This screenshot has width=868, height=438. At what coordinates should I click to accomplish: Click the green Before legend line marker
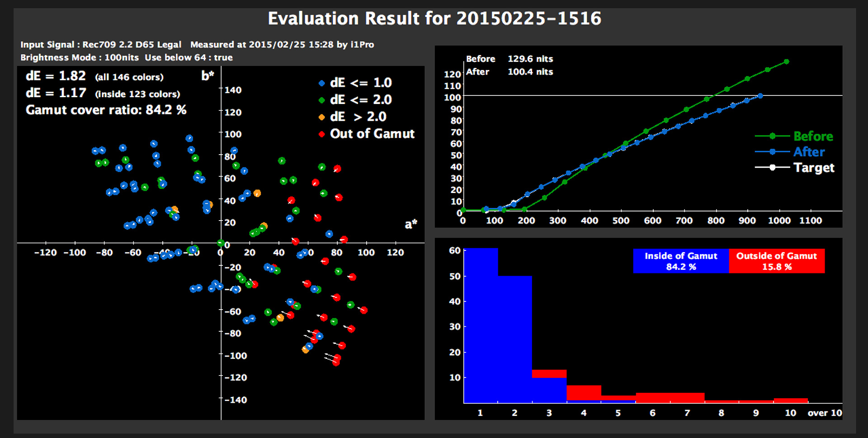tap(773, 136)
